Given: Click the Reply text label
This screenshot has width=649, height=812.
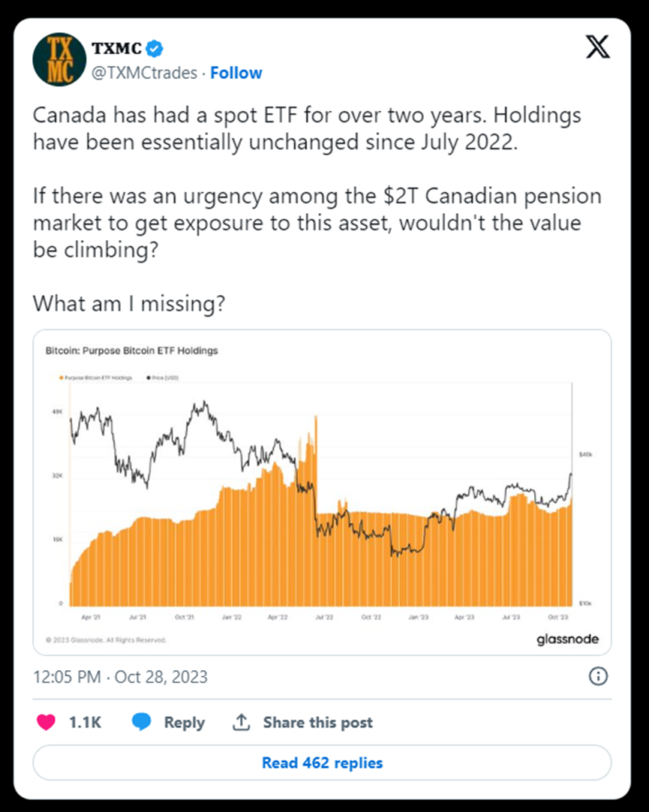Looking at the screenshot, I should 184,722.
